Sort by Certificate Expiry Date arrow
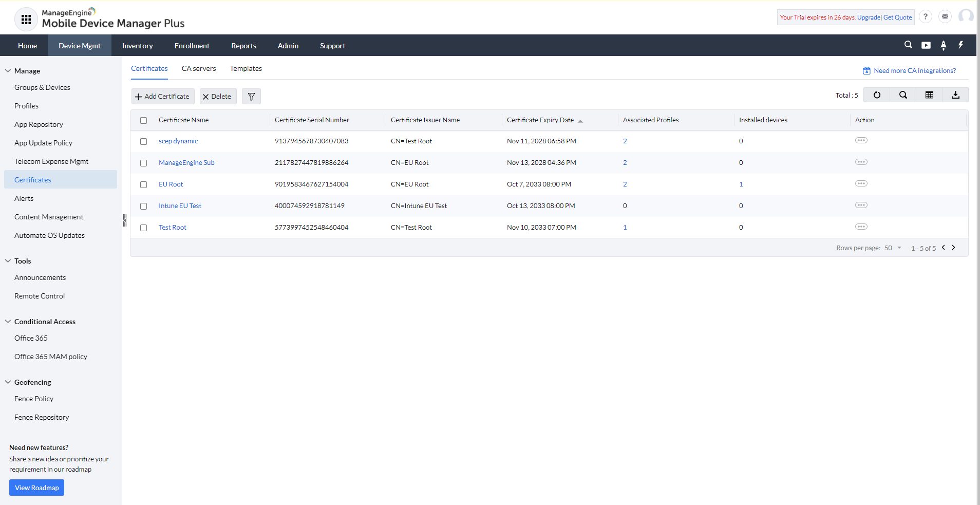980x505 pixels. (580, 121)
